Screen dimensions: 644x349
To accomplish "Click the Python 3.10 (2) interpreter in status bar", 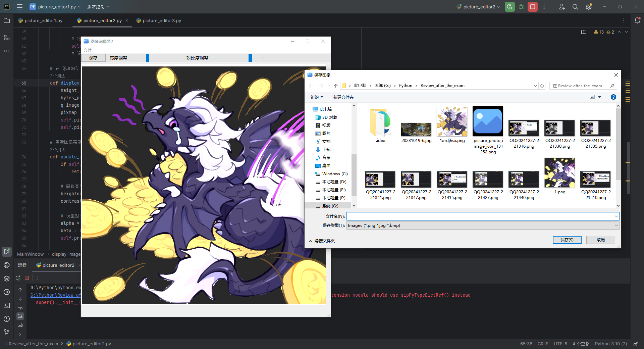I will pyautogui.click(x=611, y=344).
